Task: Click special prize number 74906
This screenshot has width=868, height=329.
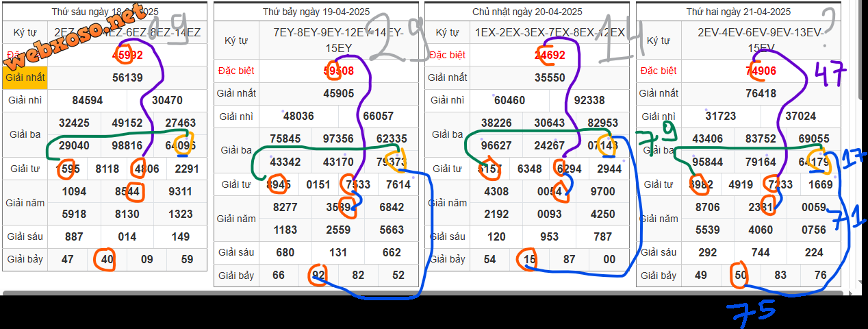Action: coord(761,71)
